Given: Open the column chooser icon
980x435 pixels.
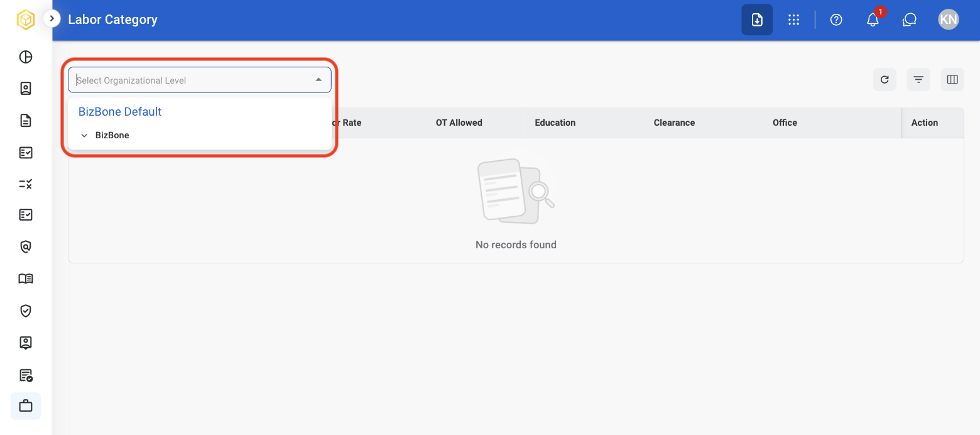Looking at the screenshot, I should click(952, 79).
